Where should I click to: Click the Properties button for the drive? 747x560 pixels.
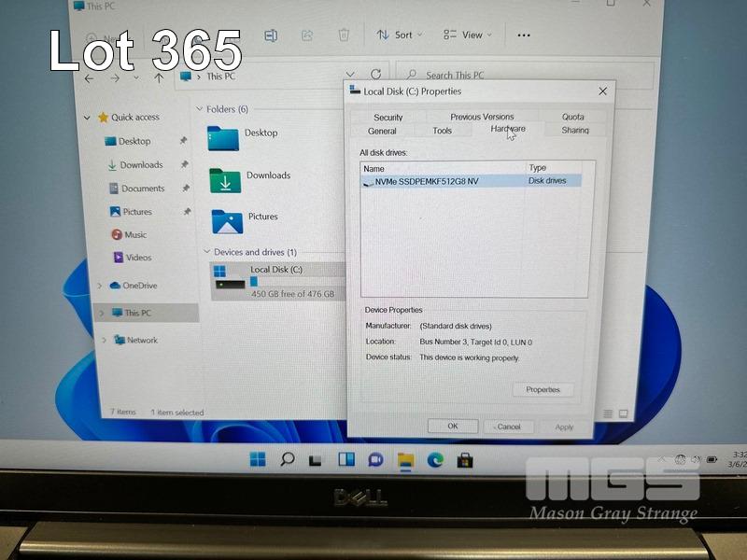pos(543,389)
